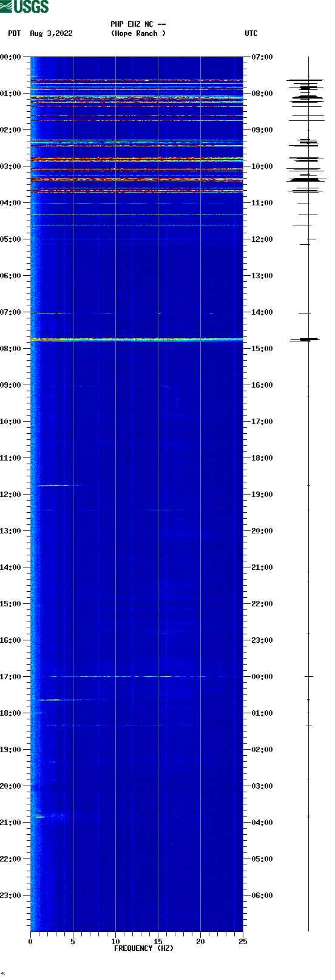Click the PDT time label 07:00 on left axis

pos(11,312)
